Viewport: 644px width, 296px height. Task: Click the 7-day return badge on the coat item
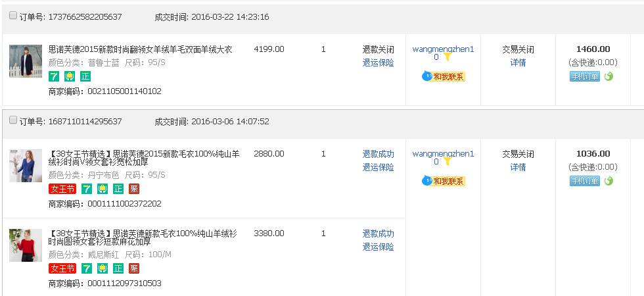[54, 76]
